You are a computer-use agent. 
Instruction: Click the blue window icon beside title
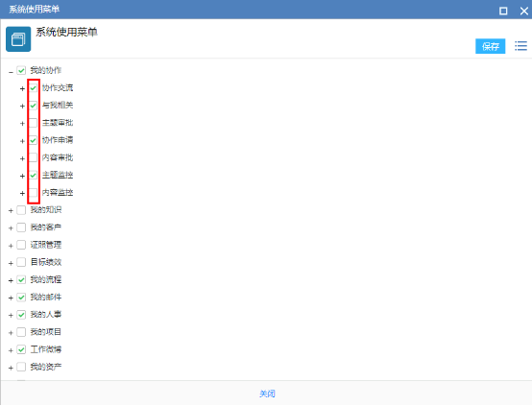point(18,39)
